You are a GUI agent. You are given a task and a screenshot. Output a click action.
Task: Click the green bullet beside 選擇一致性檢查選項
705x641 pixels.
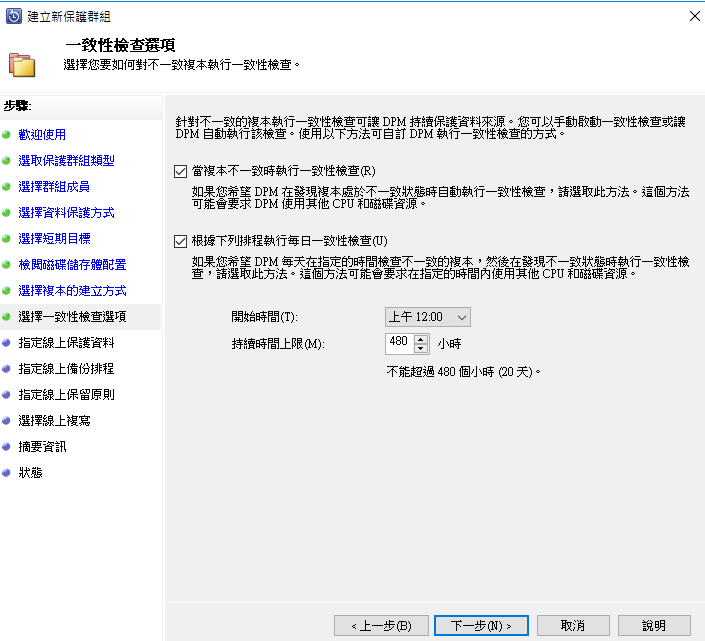6,317
